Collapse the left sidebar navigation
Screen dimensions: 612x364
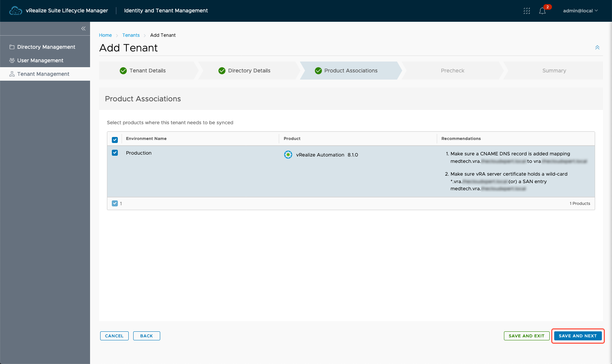(83, 29)
